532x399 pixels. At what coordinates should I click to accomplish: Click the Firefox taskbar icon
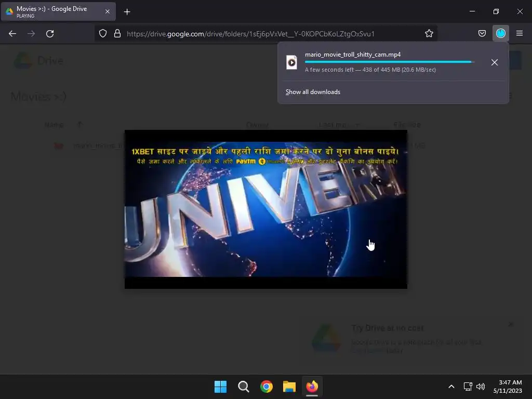[x=312, y=387]
